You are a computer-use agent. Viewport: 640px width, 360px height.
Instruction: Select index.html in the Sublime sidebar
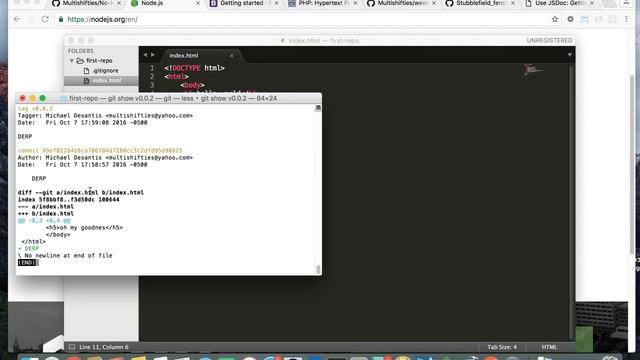(101, 80)
